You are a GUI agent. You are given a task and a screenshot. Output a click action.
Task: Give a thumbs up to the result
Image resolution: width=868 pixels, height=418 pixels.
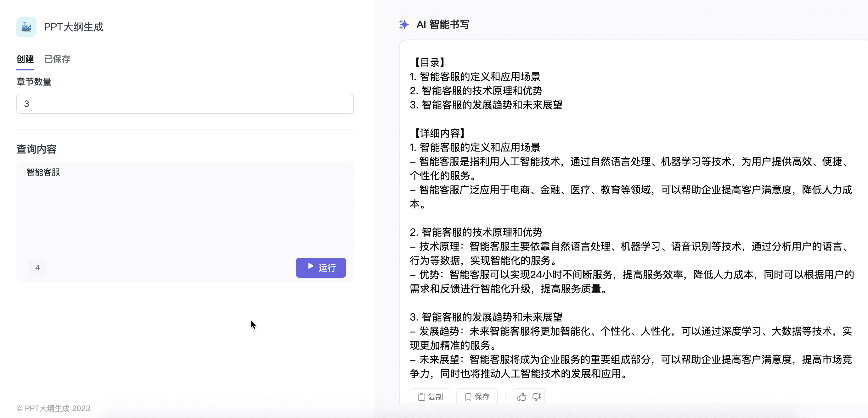tap(521, 397)
